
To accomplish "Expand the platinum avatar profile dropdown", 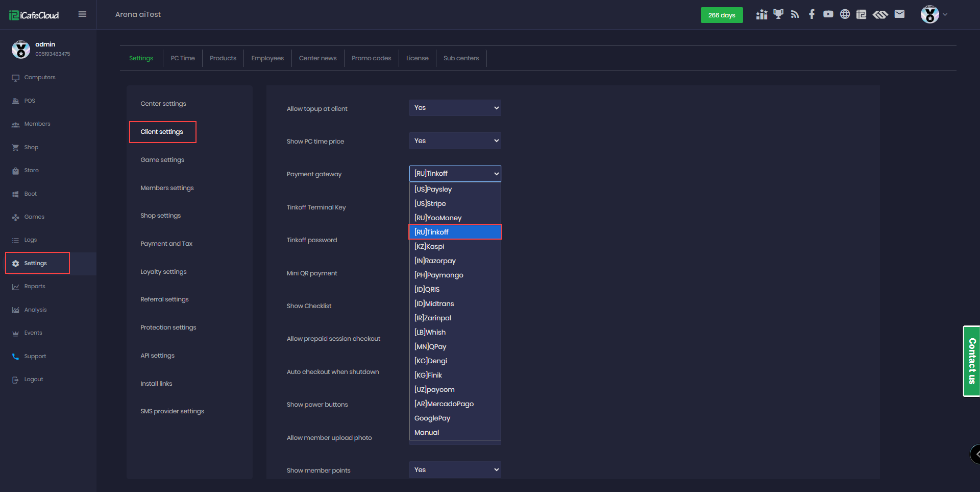I will point(934,14).
